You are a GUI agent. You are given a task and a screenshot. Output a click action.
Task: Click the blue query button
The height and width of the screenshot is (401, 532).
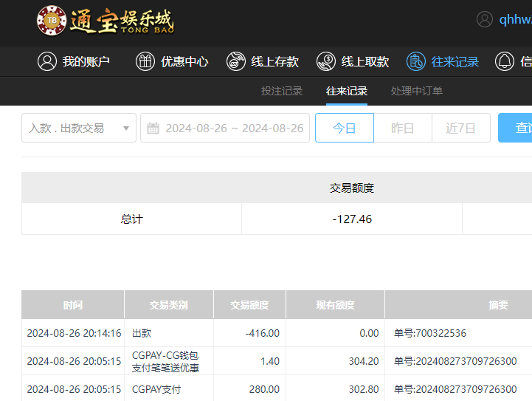pos(517,128)
